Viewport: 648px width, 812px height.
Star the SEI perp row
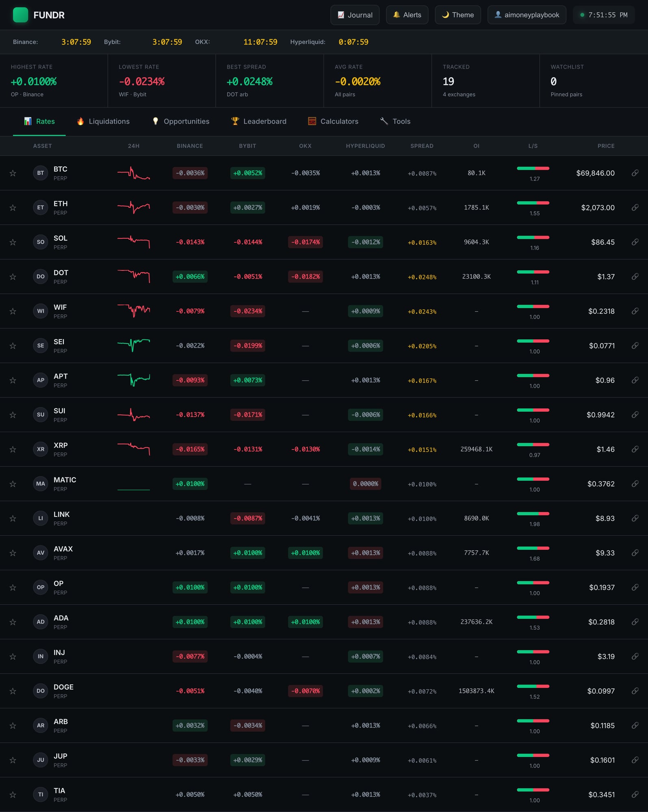click(13, 346)
